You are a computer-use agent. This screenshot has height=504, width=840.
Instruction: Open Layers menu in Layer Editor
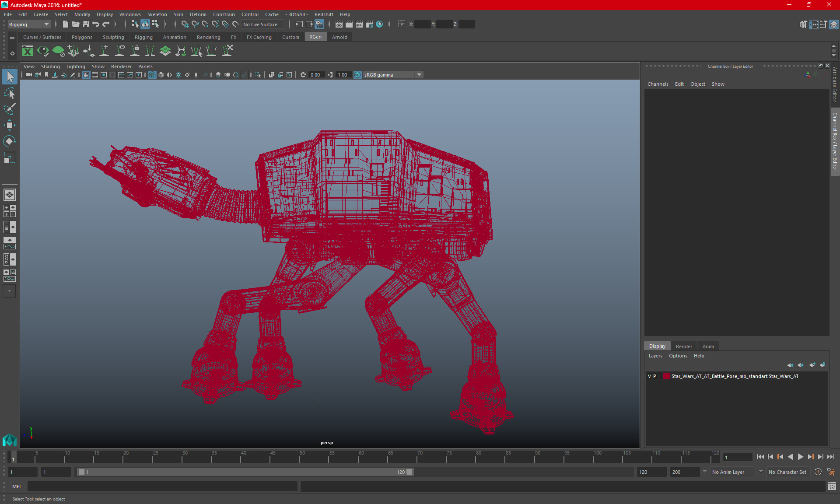(x=655, y=356)
